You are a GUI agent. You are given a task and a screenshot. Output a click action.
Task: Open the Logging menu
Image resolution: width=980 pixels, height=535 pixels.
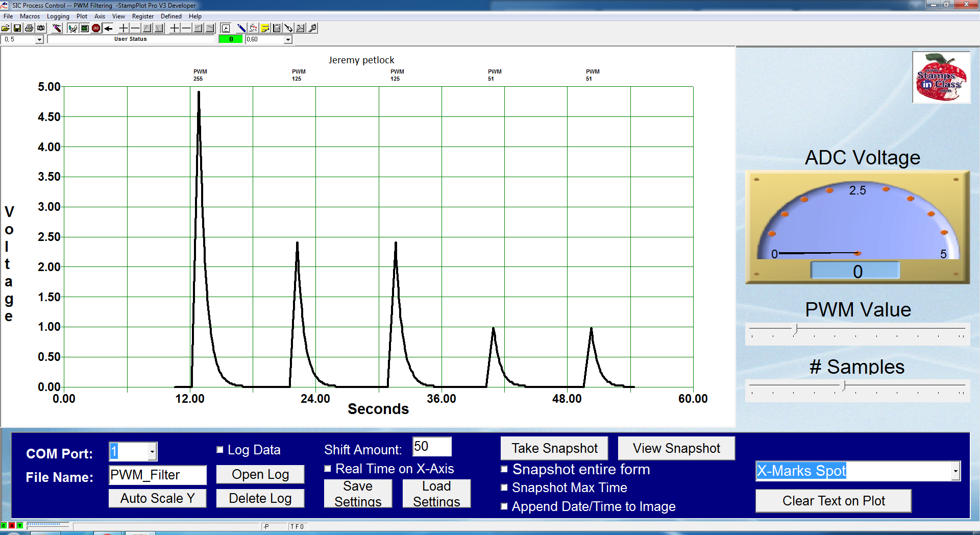coord(58,16)
